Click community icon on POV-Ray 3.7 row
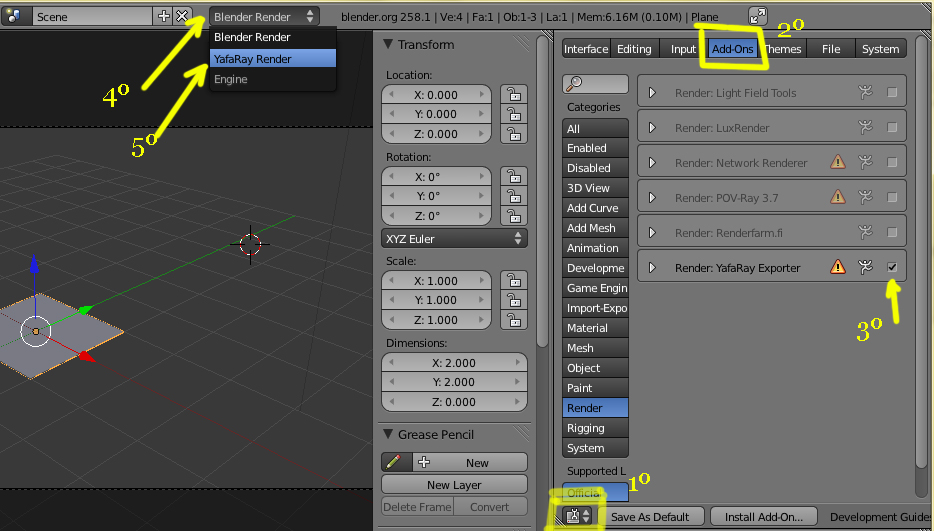This screenshot has height=531, width=934. pos(865,197)
